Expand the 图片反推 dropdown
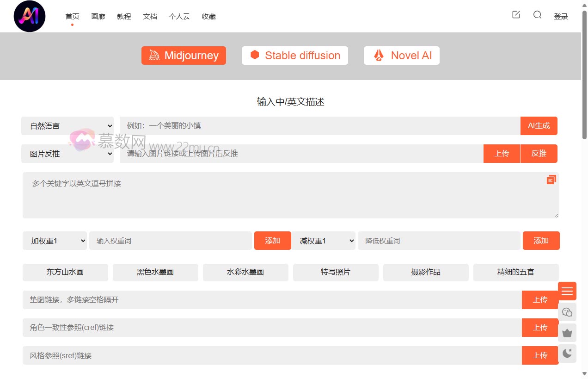The image size is (588, 379). pyautogui.click(x=67, y=154)
